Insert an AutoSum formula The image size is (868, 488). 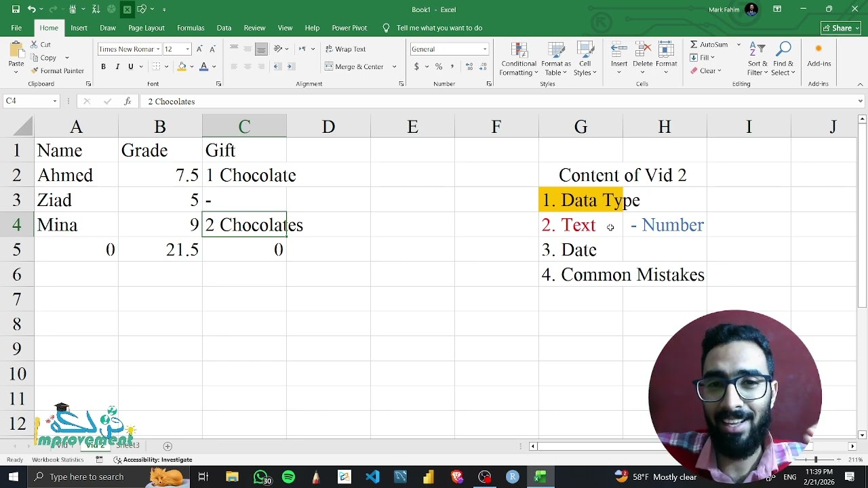point(709,45)
